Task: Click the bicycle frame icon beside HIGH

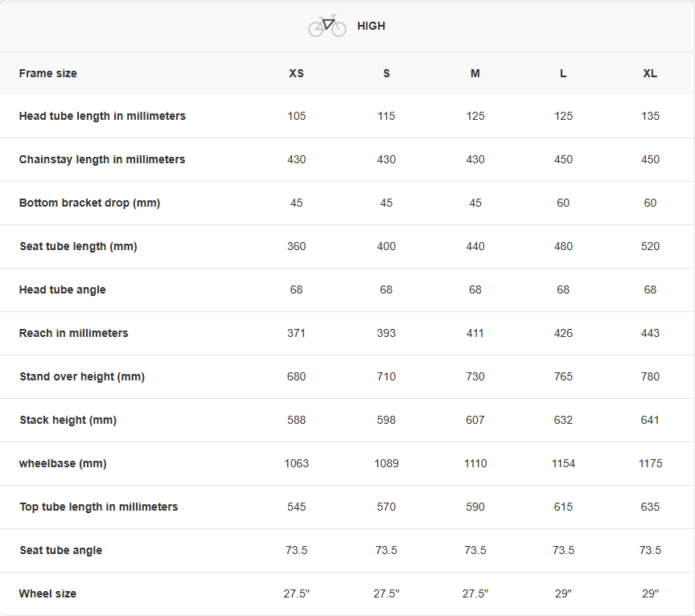Action: coord(327,26)
